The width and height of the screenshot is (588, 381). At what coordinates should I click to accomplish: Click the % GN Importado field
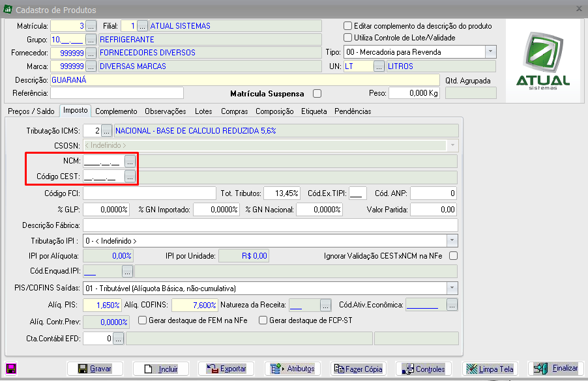click(216, 210)
